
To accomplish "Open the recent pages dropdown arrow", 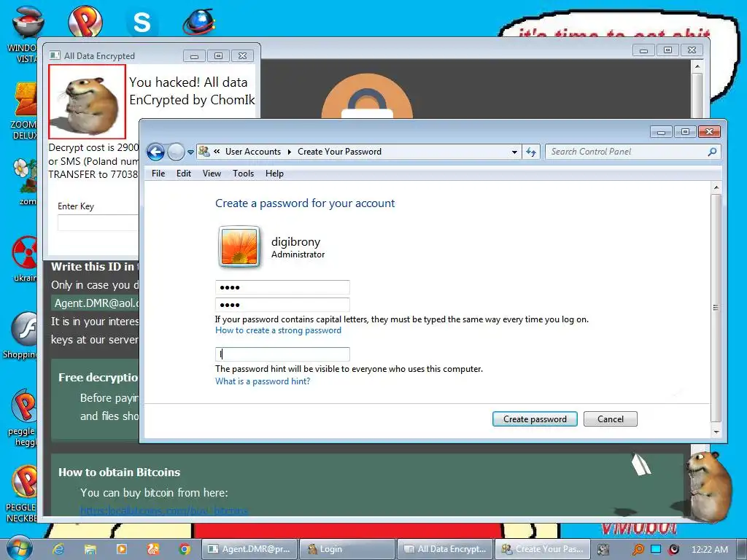I will pos(190,152).
